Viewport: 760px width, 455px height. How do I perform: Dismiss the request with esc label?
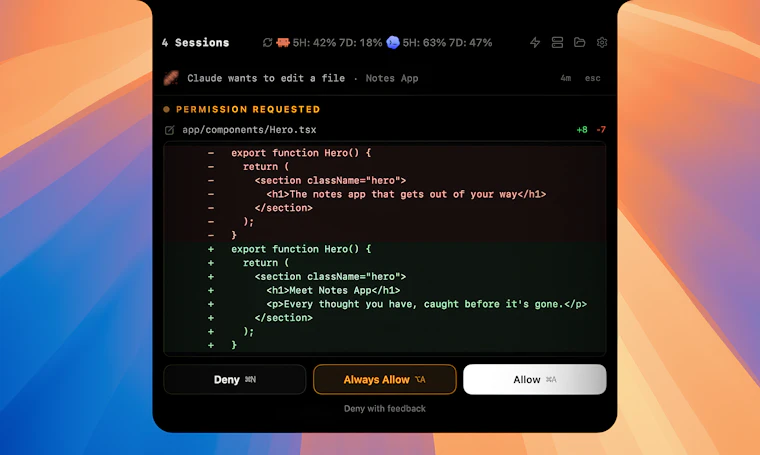592,78
